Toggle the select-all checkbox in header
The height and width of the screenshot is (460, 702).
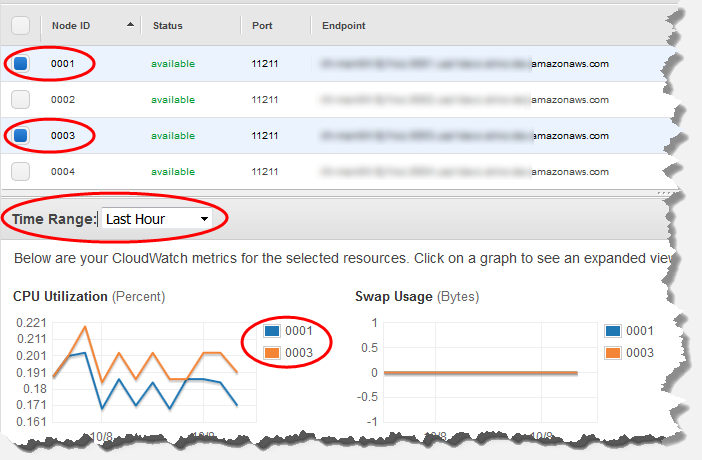point(21,25)
